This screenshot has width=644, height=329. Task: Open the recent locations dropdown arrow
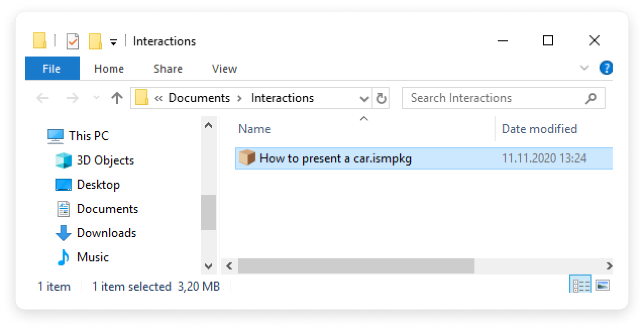tap(97, 98)
